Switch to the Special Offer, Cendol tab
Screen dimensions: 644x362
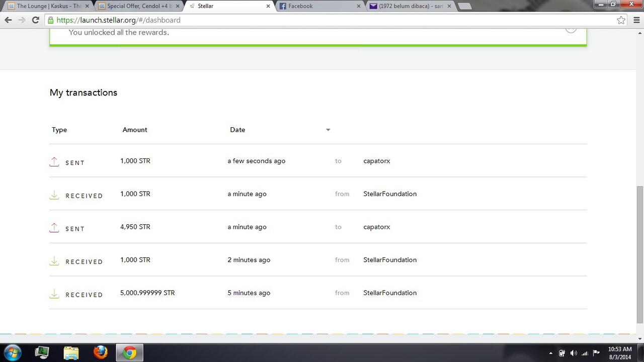tap(139, 6)
